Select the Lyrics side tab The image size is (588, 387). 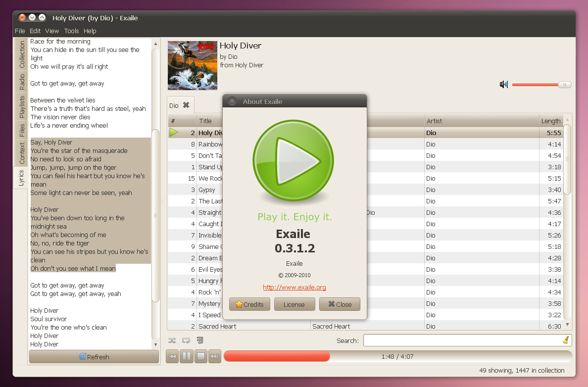[21, 178]
